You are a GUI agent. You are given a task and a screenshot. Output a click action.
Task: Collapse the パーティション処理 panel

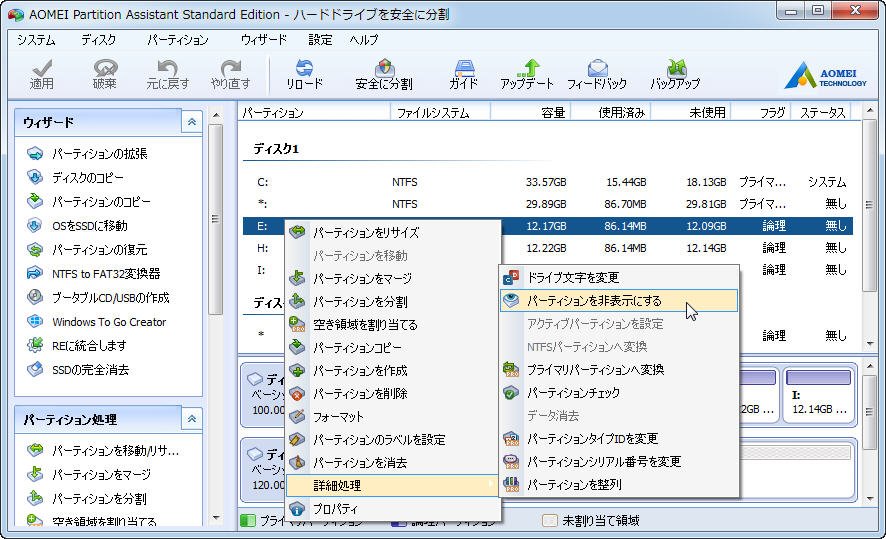point(192,419)
